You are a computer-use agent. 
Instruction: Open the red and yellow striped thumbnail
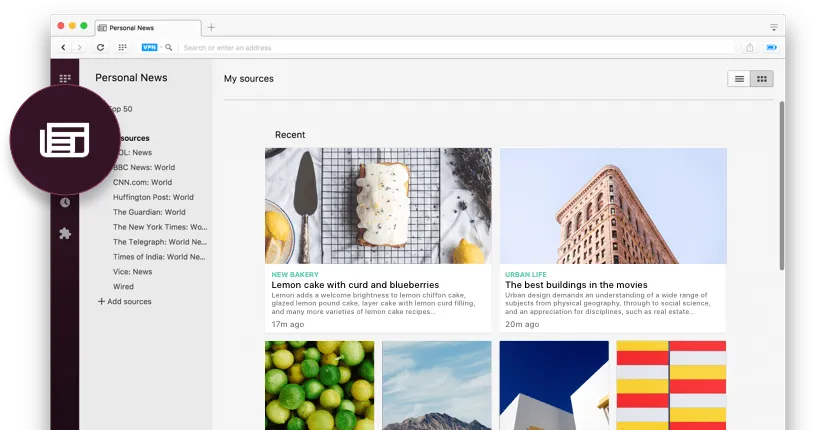(671, 385)
